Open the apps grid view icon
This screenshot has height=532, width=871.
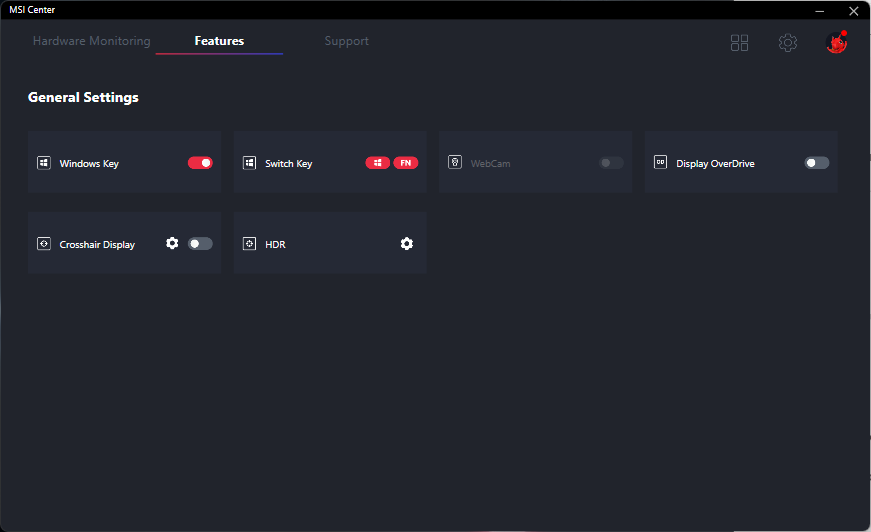pyautogui.click(x=739, y=43)
